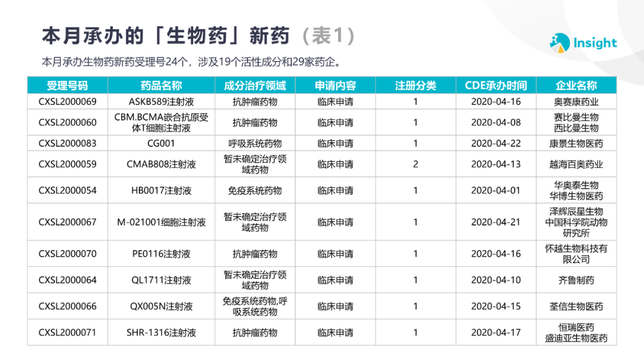Click 免疫系统药物,呼吸系统药物 cell
The height and width of the screenshot is (363, 644).
pos(255,306)
